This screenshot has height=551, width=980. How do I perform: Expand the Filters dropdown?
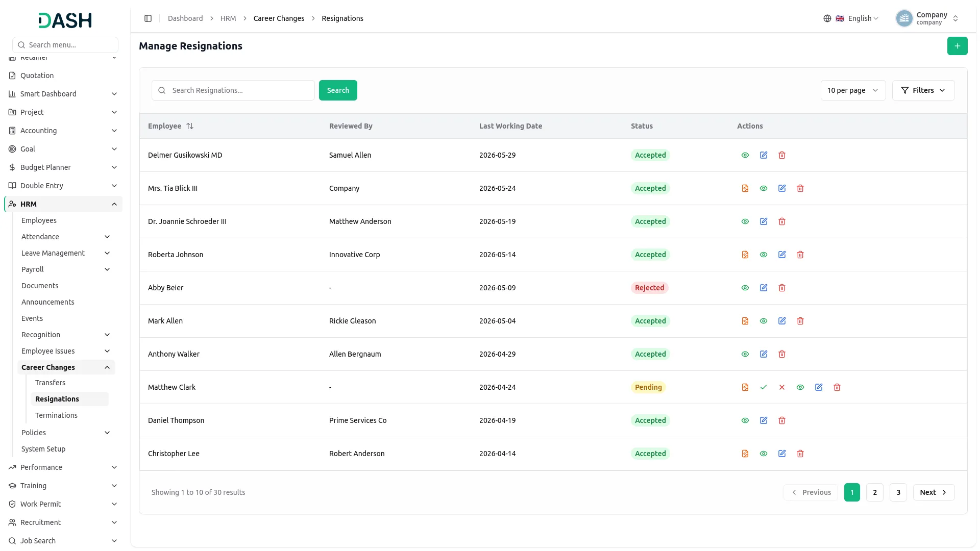(923, 90)
